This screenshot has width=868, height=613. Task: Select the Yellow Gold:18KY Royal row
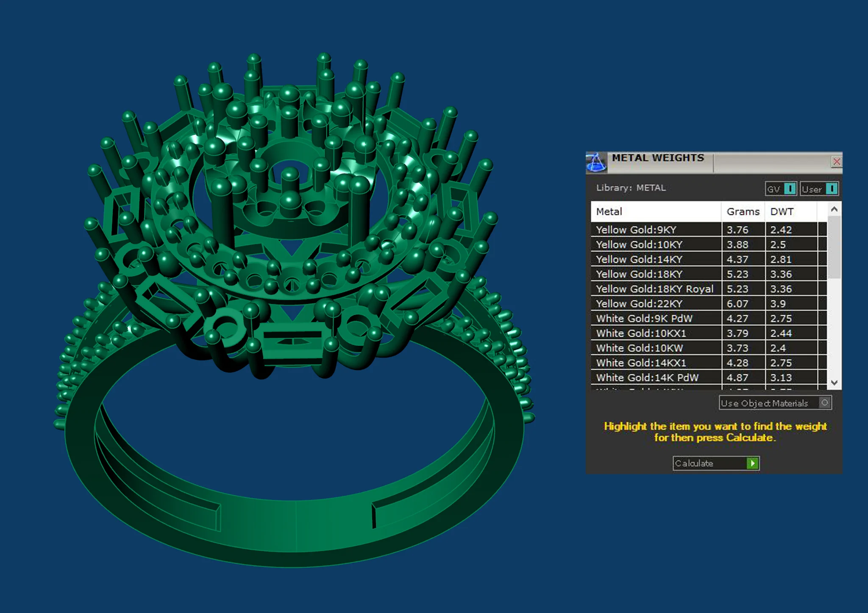(x=709, y=289)
